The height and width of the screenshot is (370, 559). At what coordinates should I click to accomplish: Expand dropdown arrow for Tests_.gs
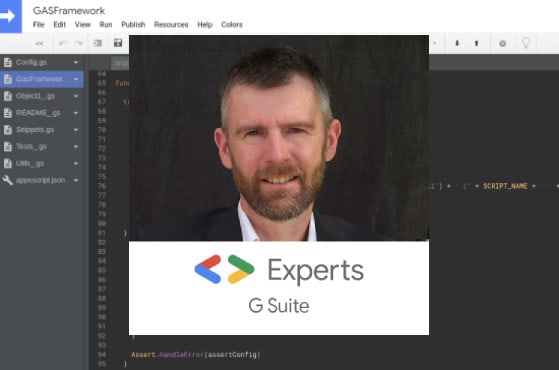coord(76,147)
